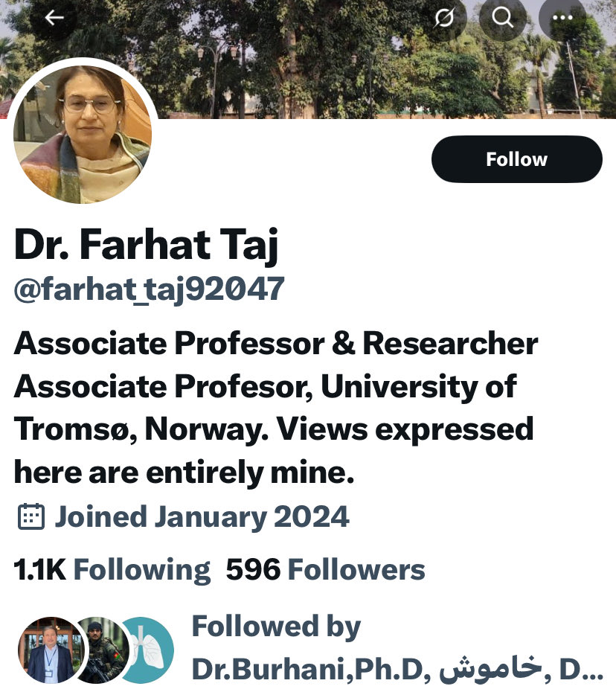Screen dimensions: 616x692
Task: Open the 596 Followers list
Action: 325,569
